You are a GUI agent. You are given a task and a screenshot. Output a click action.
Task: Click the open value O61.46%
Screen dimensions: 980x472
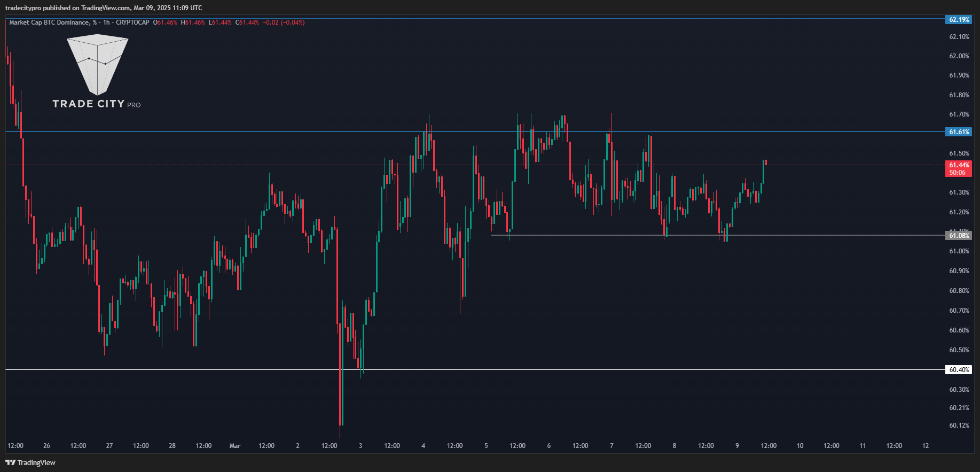[x=165, y=22]
